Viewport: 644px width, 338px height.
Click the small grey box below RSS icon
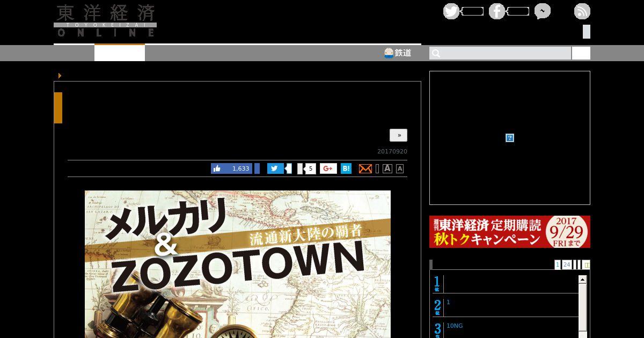[x=587, y=32]
